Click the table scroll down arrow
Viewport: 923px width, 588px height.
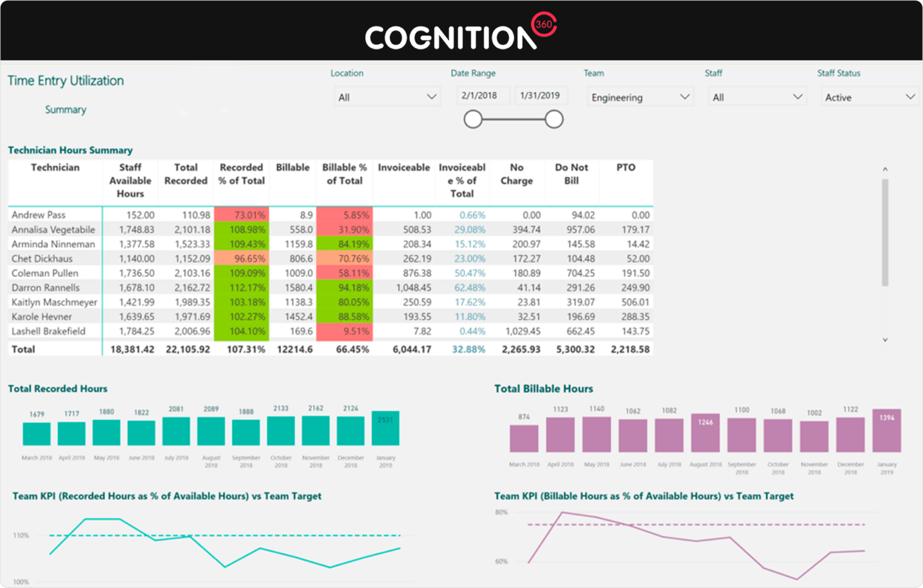885,340
